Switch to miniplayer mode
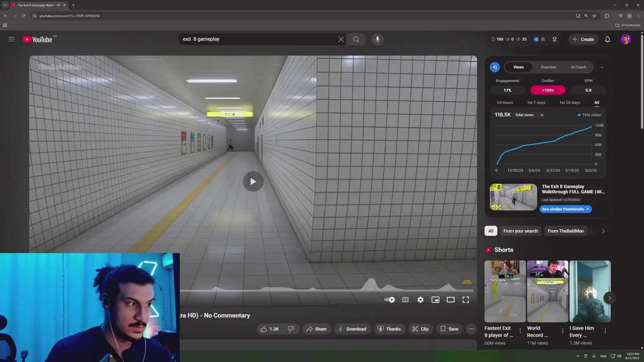 click(x=435, y=300)
